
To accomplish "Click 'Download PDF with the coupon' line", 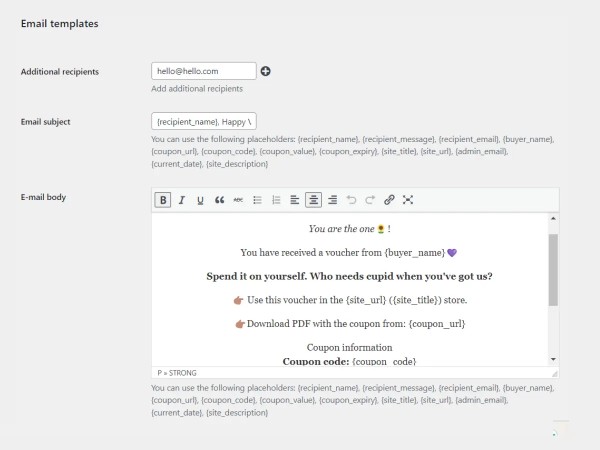I will 350,324.
